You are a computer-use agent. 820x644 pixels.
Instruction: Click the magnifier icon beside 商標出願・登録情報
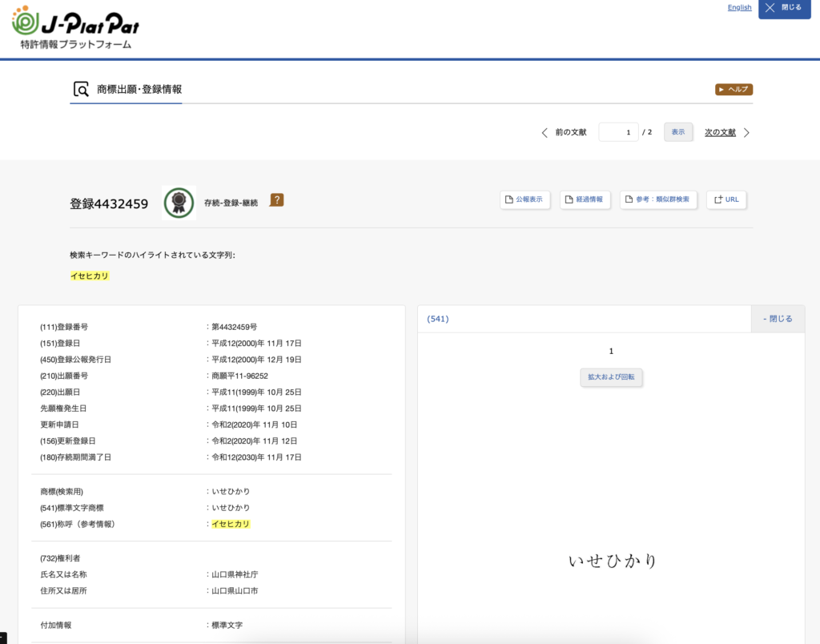pyautogui.click(x=81, y=89)
